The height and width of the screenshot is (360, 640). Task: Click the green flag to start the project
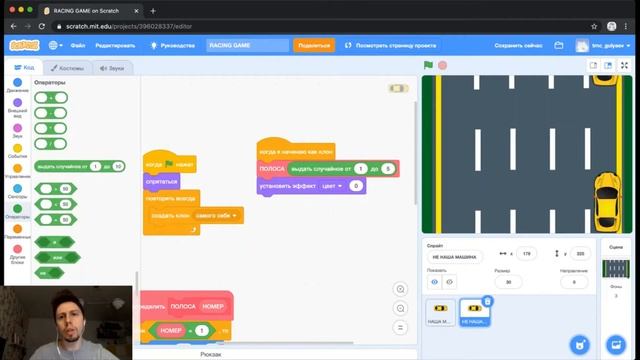tap(428, 65)
